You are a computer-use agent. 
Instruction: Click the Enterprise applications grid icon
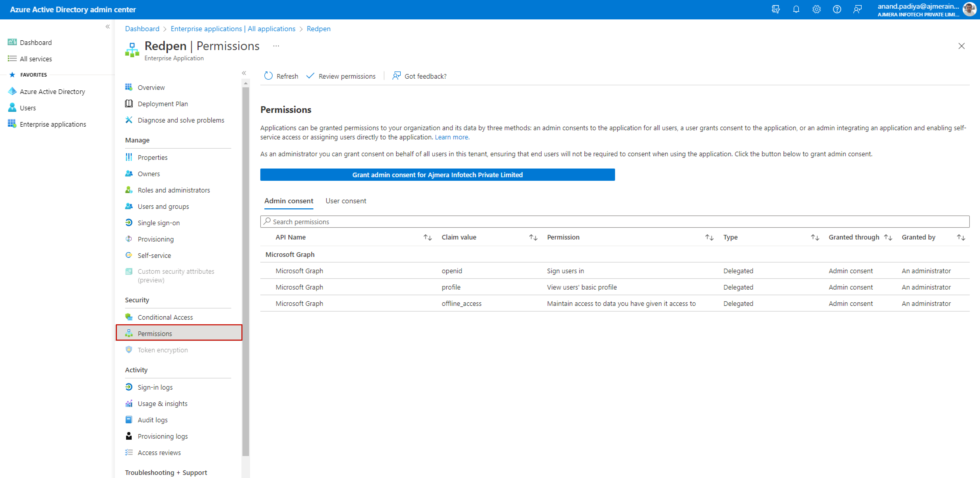click(x=12, y=124)
